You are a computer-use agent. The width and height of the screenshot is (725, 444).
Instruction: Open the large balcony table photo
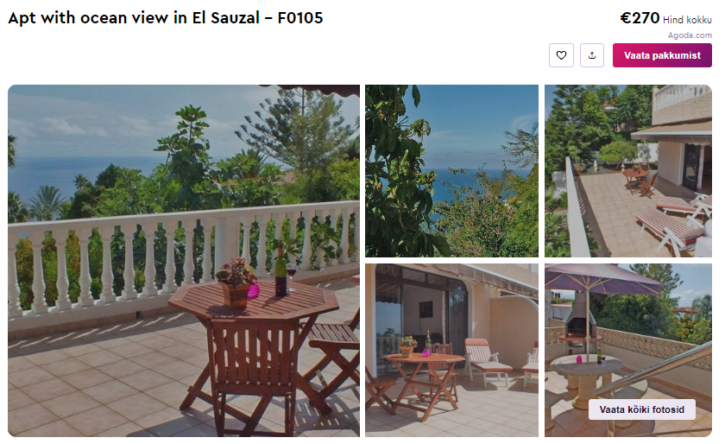pos(184,260)
